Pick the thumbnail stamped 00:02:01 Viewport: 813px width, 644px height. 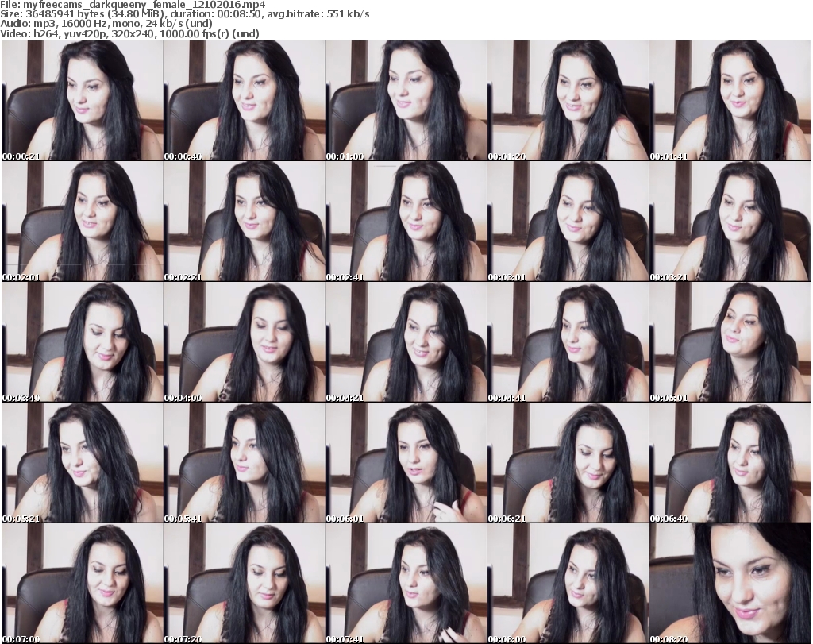point(82,222)
